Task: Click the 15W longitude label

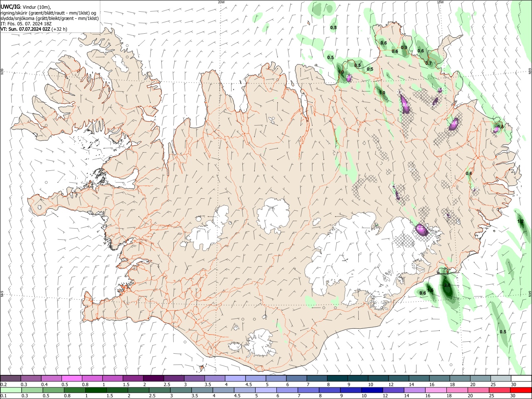Action: 440,2
